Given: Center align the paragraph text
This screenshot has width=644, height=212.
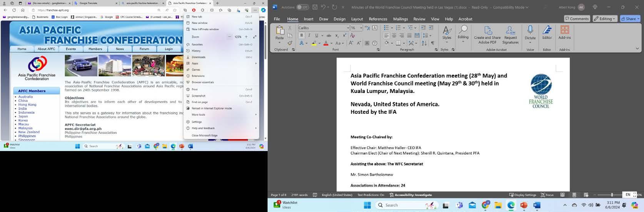Looking at the screenshot, I should (394, 35).
